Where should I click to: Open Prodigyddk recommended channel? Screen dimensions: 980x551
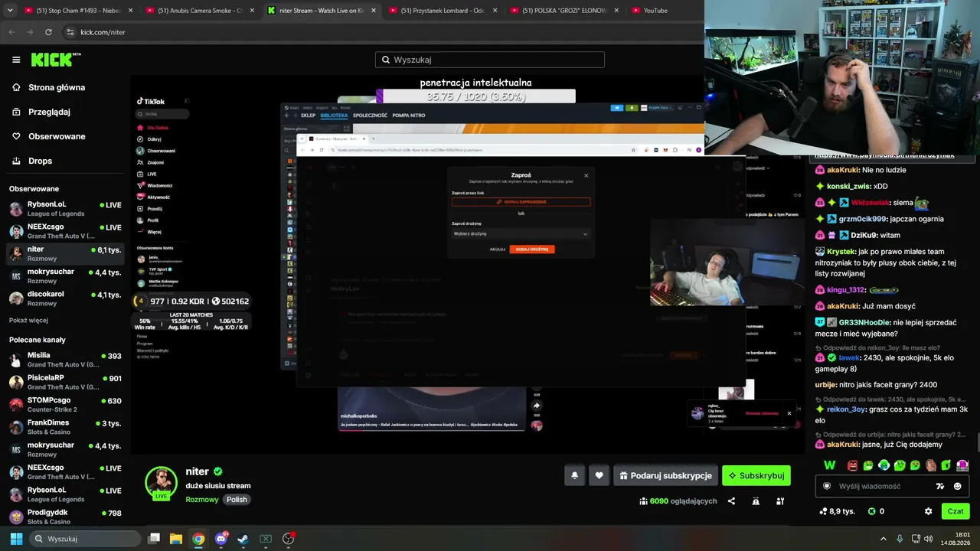click(x=65, y=517)
